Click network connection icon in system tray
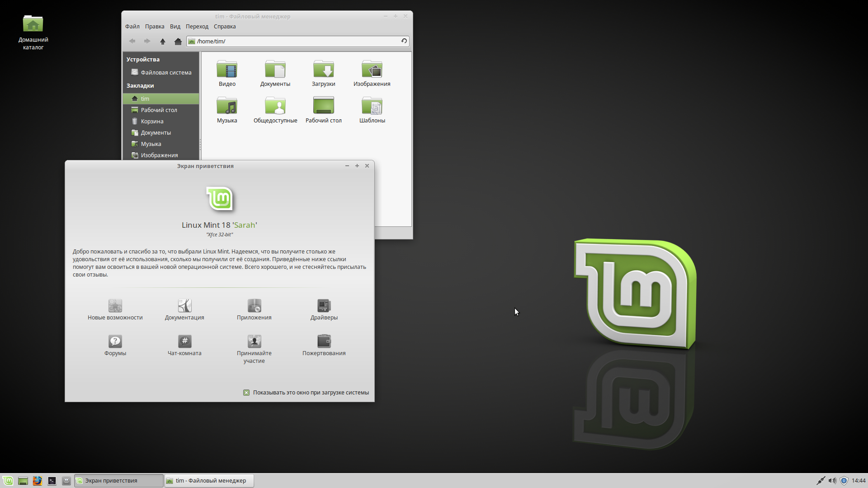The height and width of the screenshot is (488, 868). [821, 481]
